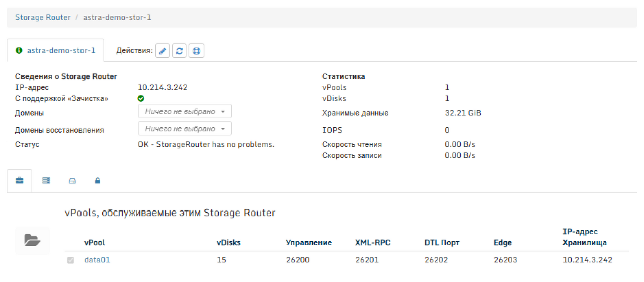Toggle the data01 vPool checkbox
Image resolution: width=644 pixels, height=282 pixels.
pyautogui.click(x=71, y=260)
